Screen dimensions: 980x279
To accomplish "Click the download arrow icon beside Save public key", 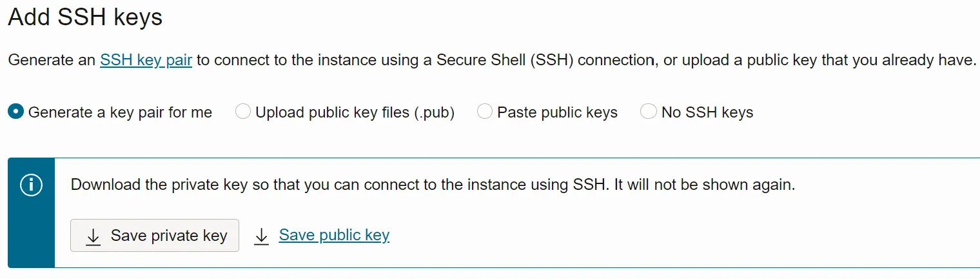I will tap(261, 236).
